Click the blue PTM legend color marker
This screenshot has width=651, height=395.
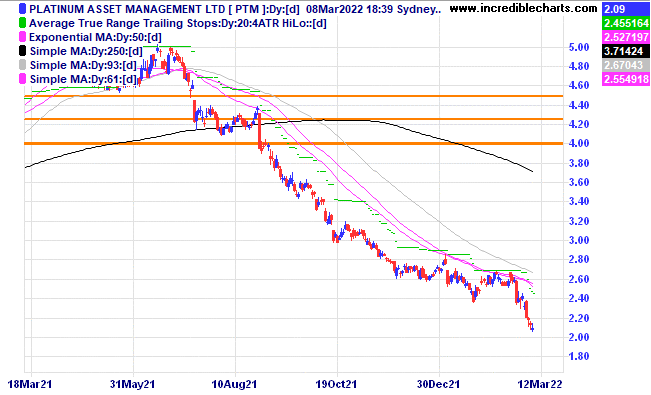coord(22,9)
